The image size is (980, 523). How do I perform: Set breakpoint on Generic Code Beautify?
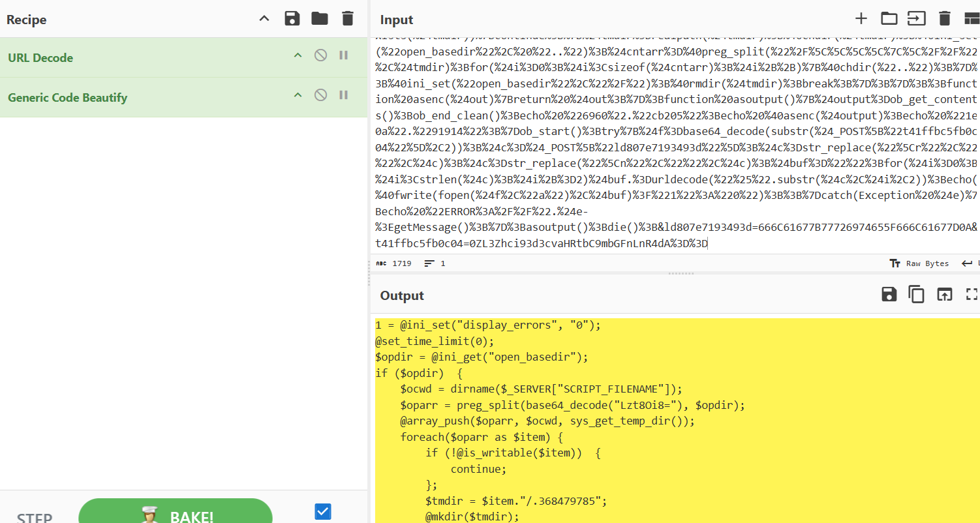[x=344, y=95]
